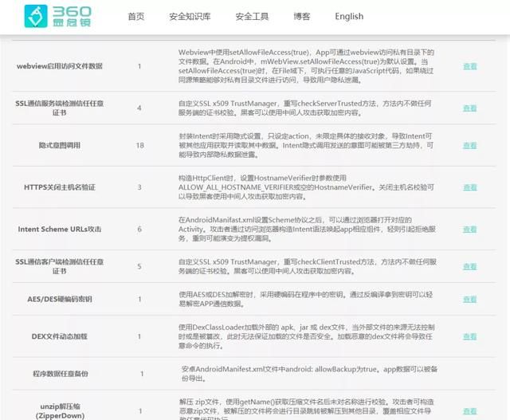Image resolution: width=510 pixels, height=420 pixels.
Task: Select the DEX文件动态加载 name cell
Action: coord(60,336)
